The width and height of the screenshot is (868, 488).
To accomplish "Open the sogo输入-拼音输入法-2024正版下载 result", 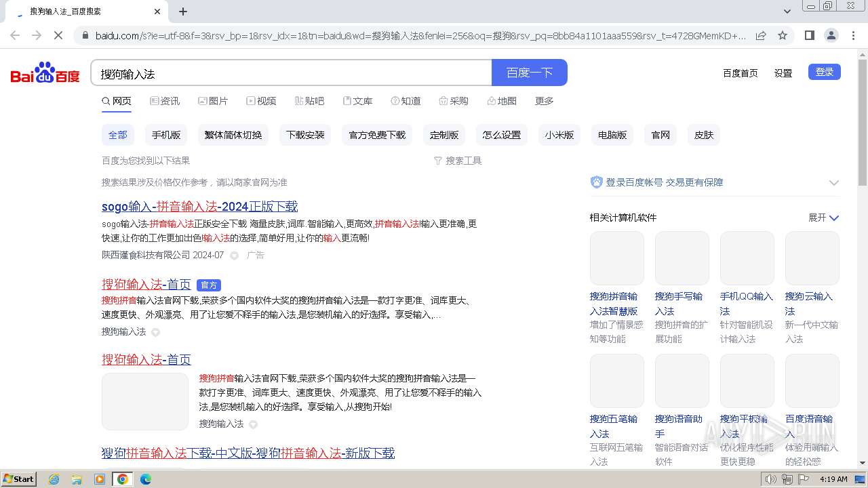I will 199,207.
